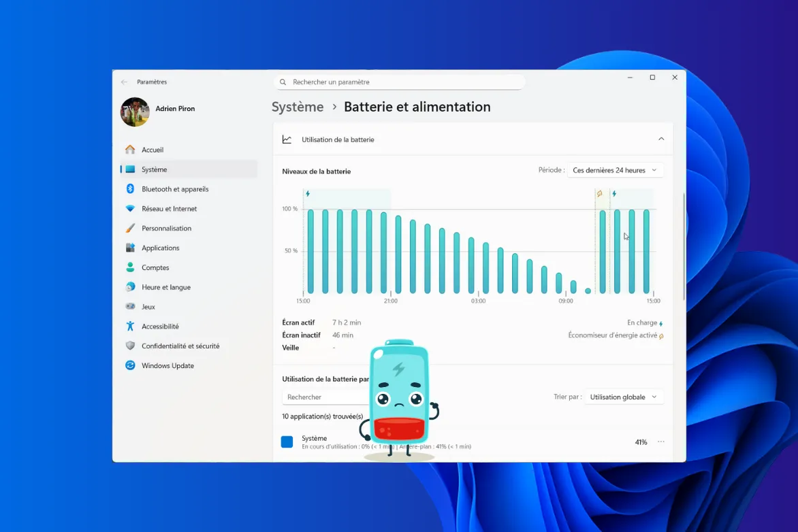Viewport: 798px width, 532px height.
Task: Open the Trier par Utilisation globale dropdown
Action: (623, 397)
